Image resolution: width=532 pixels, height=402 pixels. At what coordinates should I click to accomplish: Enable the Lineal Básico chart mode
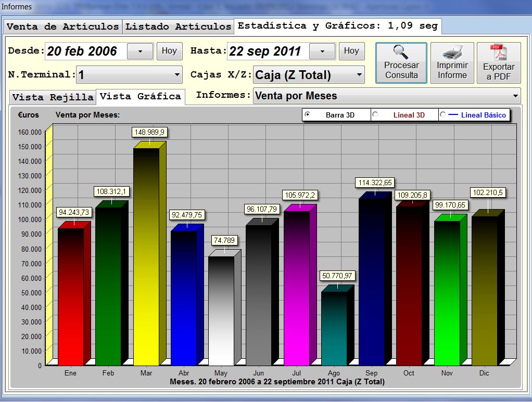443,115
